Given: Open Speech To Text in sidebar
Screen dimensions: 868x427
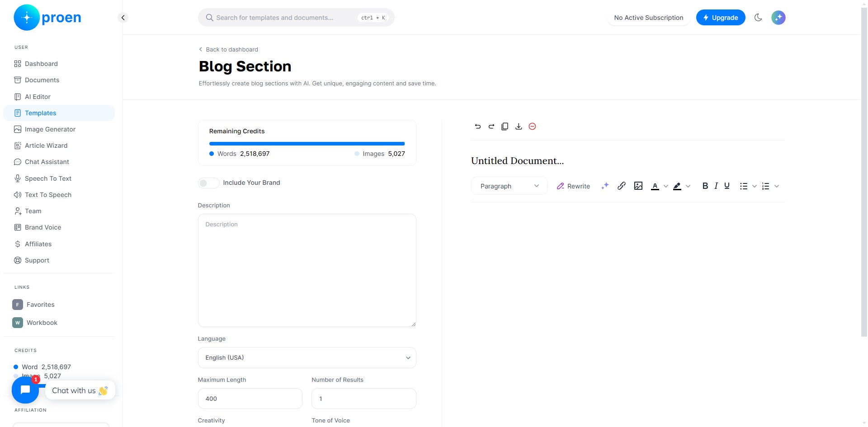Looking at the screenshot, I should [x=59, y=178].
